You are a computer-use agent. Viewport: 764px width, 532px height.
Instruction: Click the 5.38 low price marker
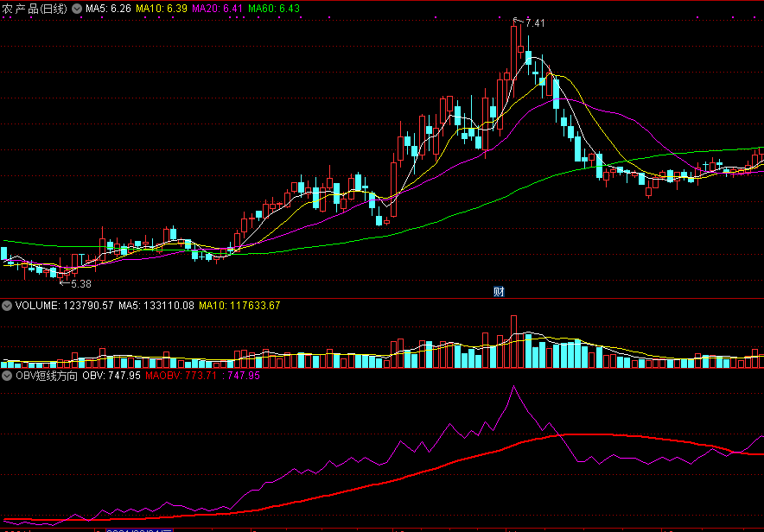coord(81,284)
